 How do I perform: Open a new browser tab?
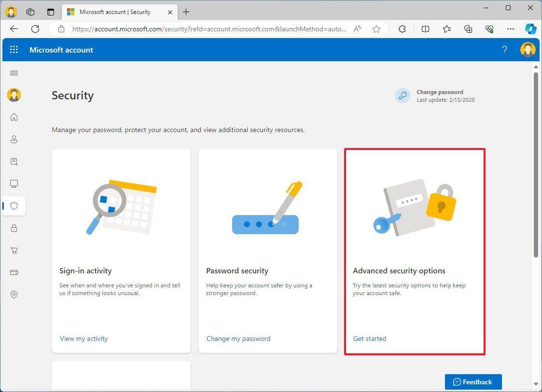click(186, 12)
